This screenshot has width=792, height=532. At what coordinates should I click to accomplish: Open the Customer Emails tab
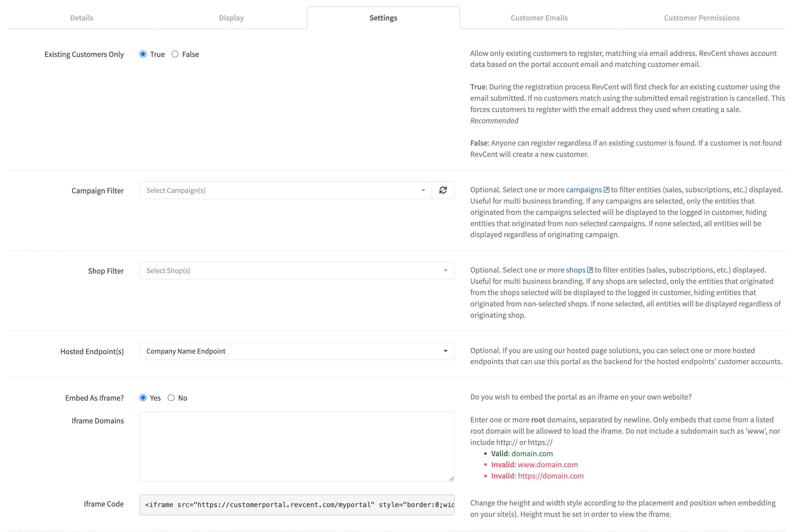pyautogui.click(x=539, y=18)
